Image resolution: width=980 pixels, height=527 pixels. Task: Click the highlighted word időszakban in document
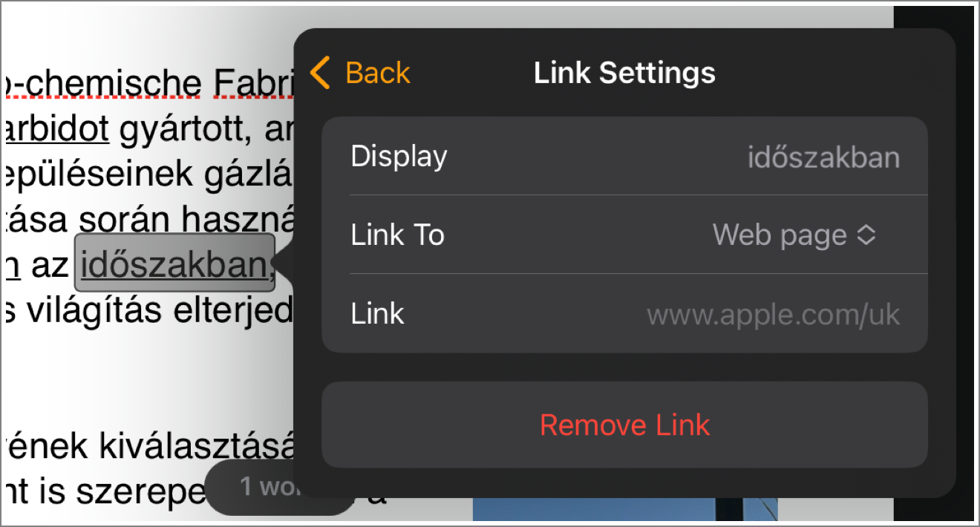pos(174,263)
